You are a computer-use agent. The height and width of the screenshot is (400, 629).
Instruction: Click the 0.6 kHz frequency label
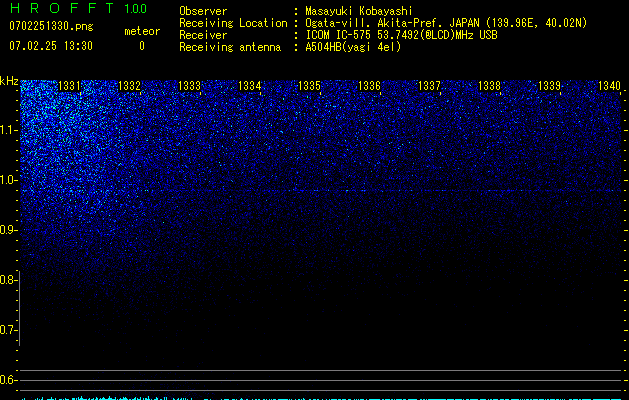8,380
